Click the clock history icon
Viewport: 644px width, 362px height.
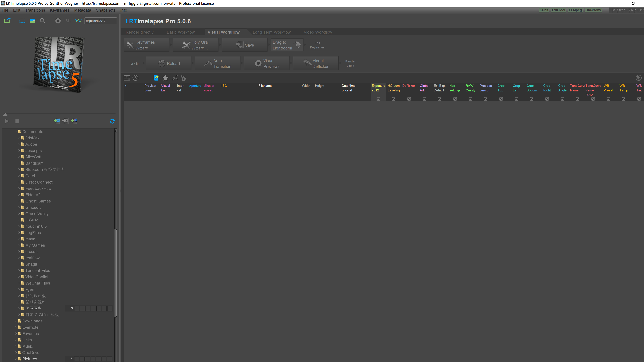[136, 78]
